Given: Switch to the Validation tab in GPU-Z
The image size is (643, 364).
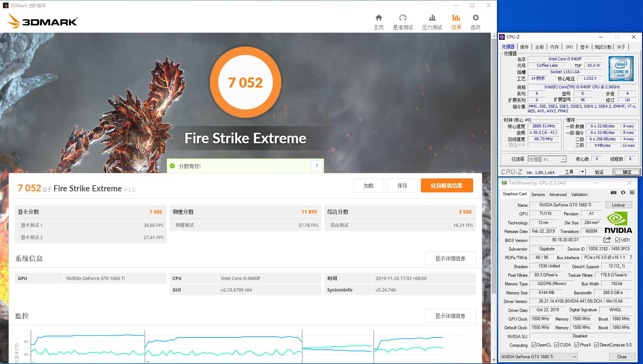Looking at the screenshot, I should point(579,194).
